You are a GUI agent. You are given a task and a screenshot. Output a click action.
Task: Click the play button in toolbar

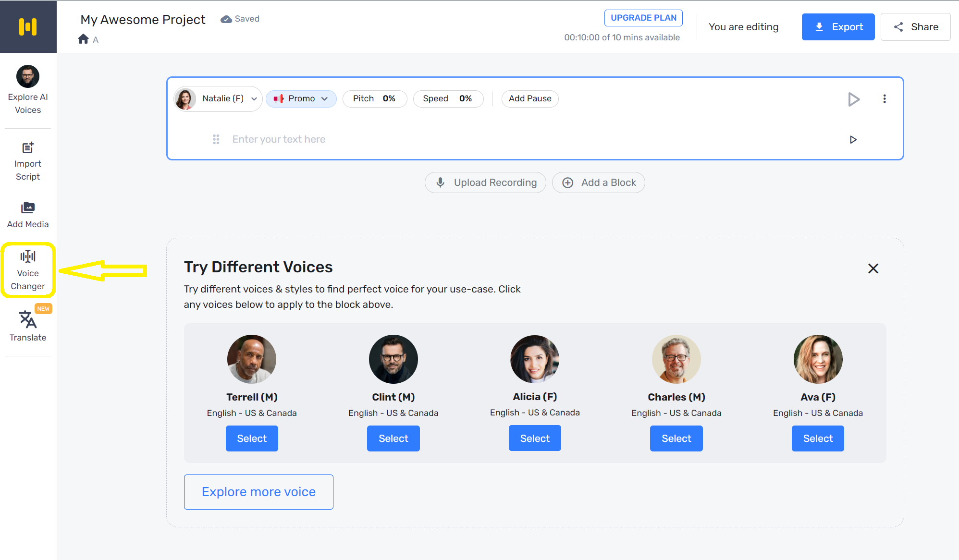[854, 98]
